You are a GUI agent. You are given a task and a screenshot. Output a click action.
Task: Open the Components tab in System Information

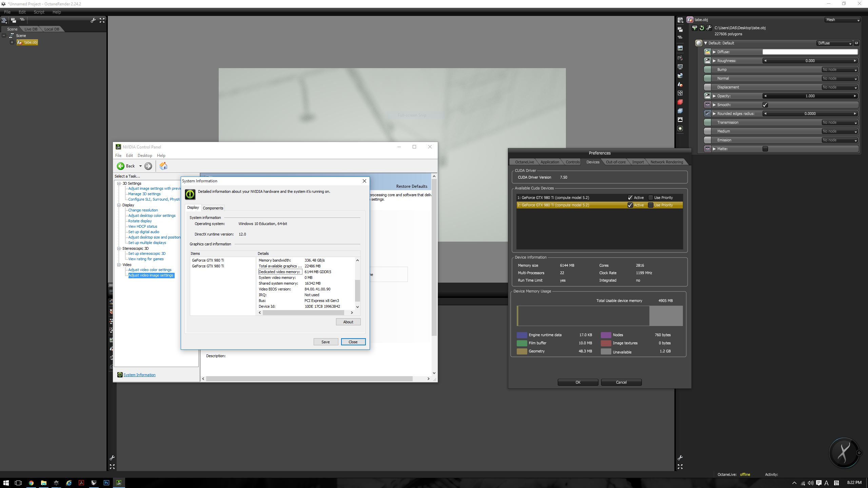[x=213, y=208]
